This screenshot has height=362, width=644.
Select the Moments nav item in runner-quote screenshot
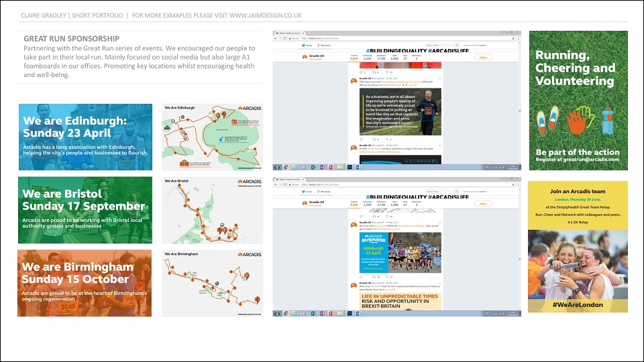point(323,45)
